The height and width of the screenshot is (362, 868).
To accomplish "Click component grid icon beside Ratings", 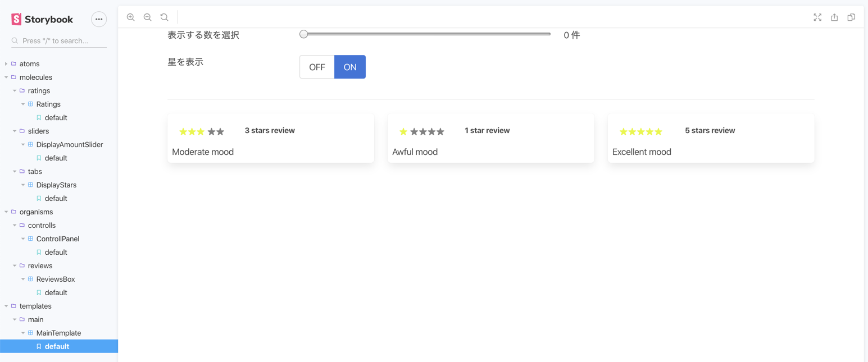I will point(31,104).
